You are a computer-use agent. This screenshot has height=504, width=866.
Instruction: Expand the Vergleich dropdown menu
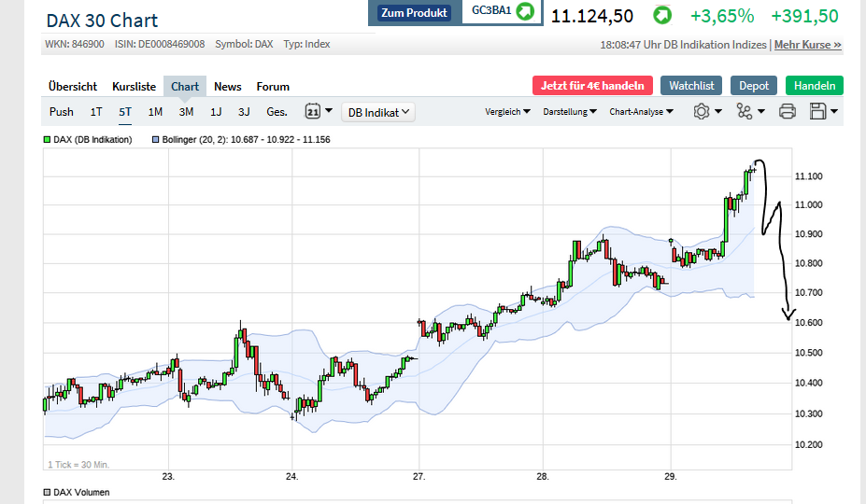point(507,112)
